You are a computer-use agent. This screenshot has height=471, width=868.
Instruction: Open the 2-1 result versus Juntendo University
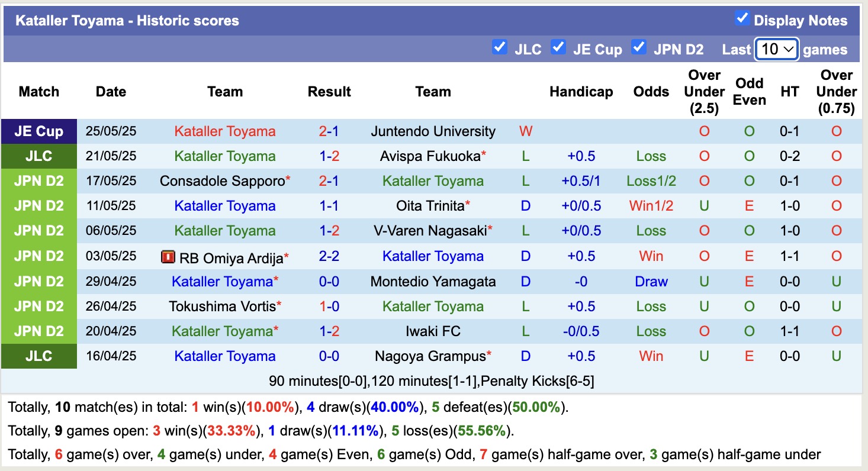pyautogui.click(x=329, y=131)
